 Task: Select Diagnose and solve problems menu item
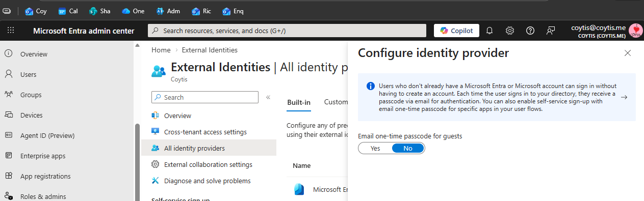click(209, 181)
